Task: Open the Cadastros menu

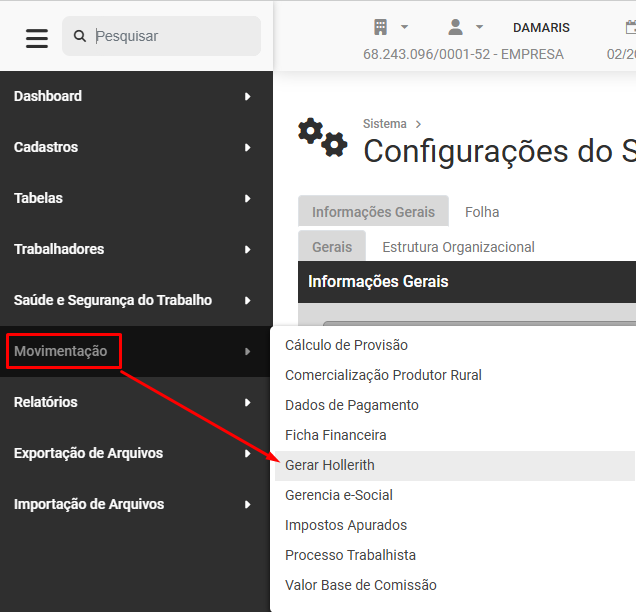Action: click(46, 147)
